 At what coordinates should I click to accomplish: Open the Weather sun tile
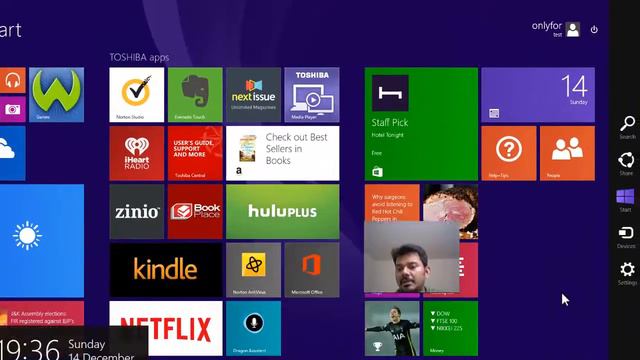point(42,240)
